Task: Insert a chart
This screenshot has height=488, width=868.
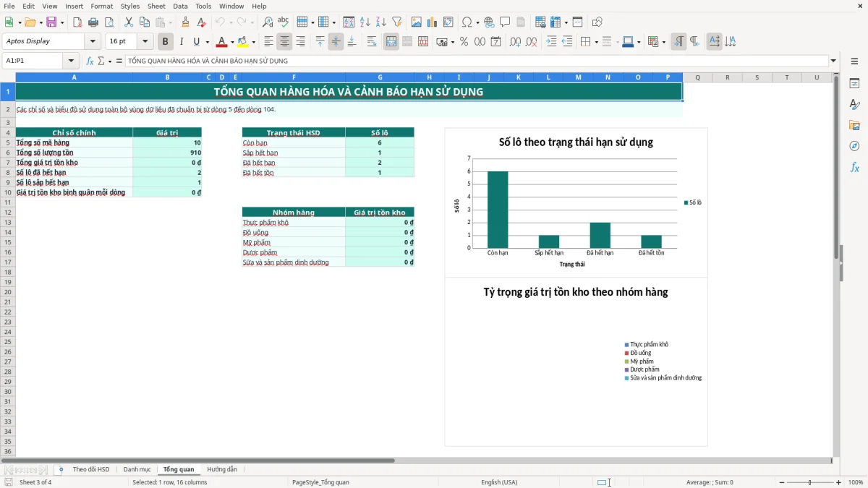Action: coord(432,22)
